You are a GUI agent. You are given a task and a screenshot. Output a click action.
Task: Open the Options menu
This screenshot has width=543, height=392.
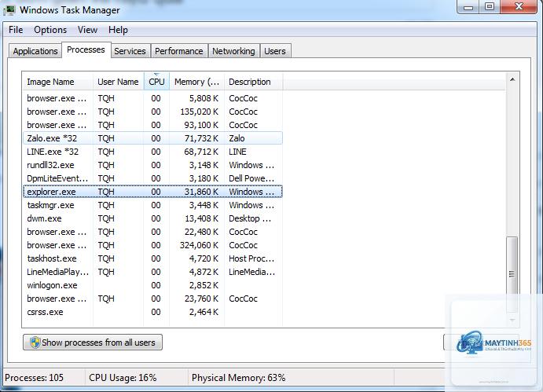(x=50, y=30)
